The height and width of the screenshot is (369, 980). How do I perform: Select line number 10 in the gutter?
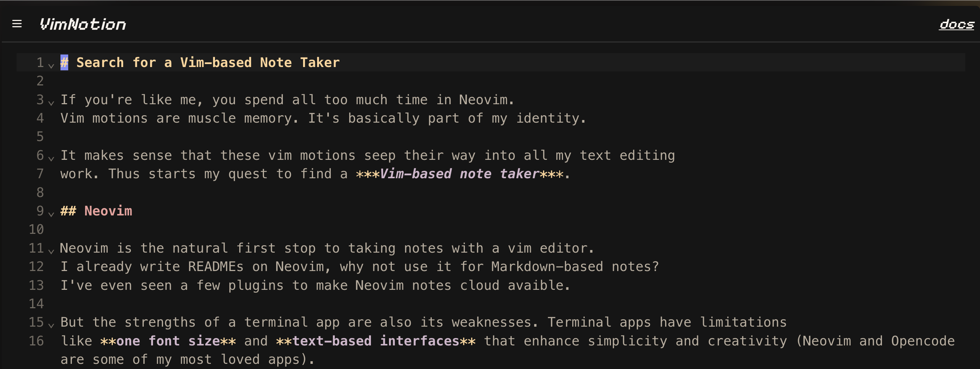click(37, 229)
